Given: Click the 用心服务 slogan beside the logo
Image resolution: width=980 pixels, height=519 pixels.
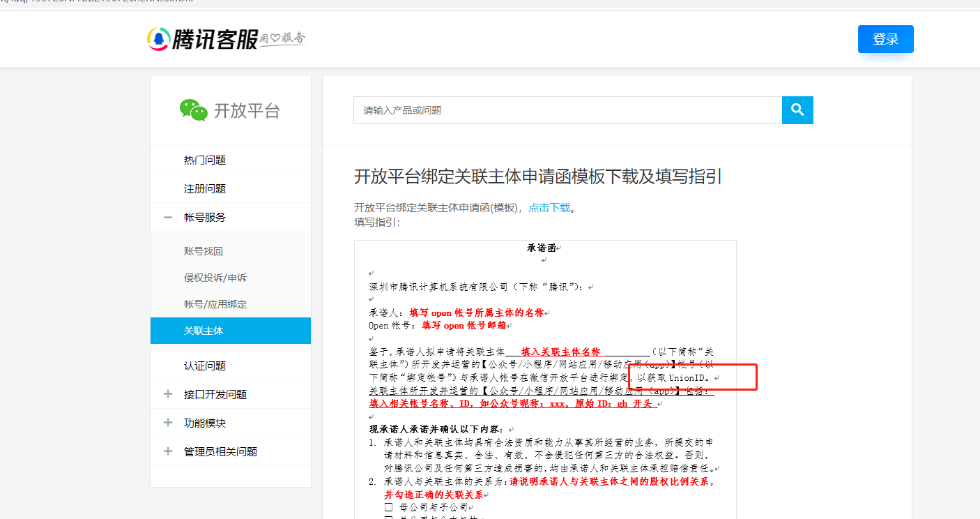Looking at the screenshot, I should (283, 39).
